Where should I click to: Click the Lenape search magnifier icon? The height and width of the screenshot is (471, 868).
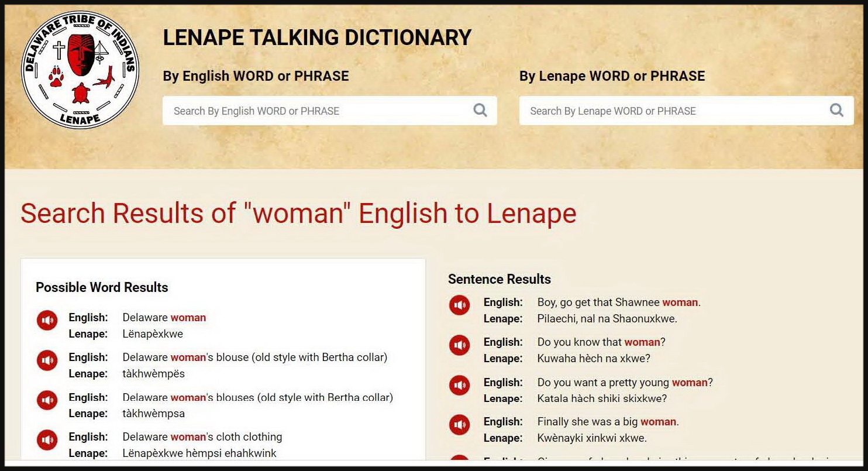point(836,110)
